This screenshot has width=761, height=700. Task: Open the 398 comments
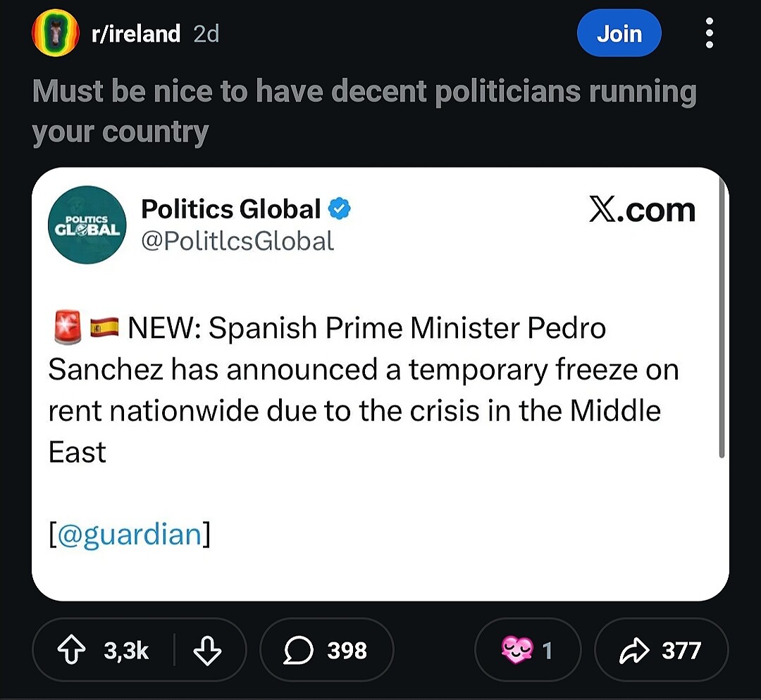[x=326, y=651]
